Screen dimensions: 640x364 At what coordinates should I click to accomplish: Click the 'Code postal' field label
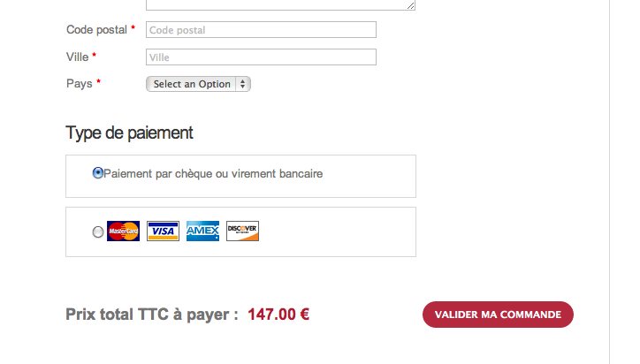96,30
